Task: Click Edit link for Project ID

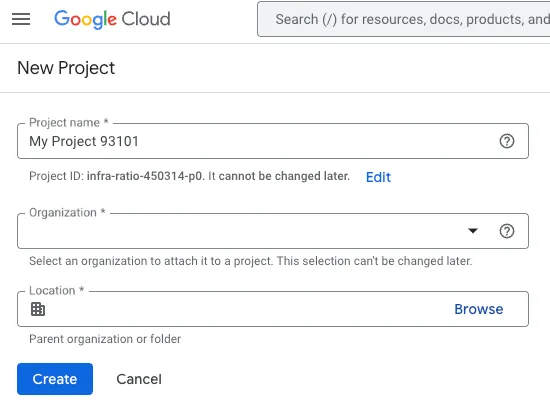Action: pyautogui.click(x=378, y=177)
